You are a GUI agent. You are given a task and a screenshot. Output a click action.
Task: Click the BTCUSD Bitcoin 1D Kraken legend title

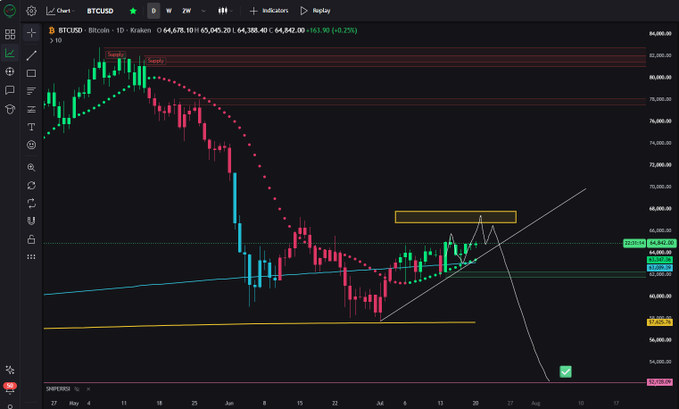[x=105, y=30]
